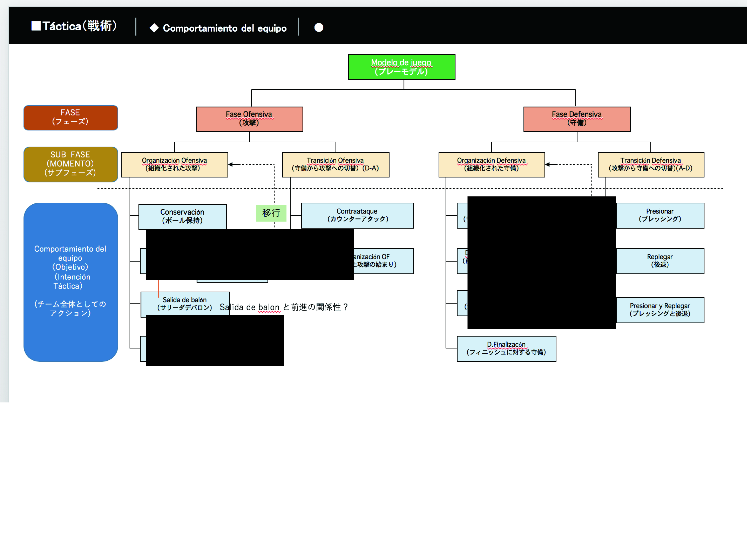This screenshot has height=560, width=747.
Task: Select the Organización Ofensiva box
Action: [174, 165]
